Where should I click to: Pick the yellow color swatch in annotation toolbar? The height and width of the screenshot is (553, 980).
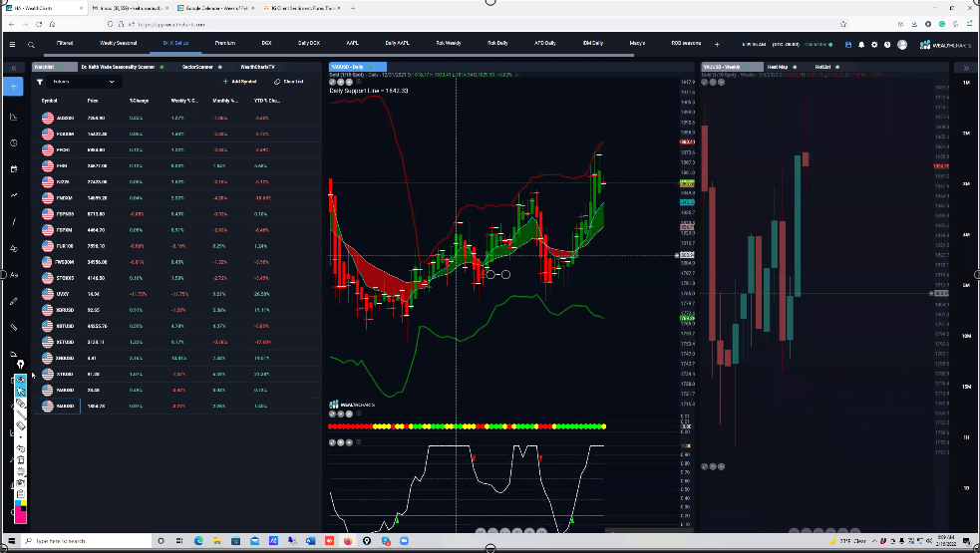[24, 503]
